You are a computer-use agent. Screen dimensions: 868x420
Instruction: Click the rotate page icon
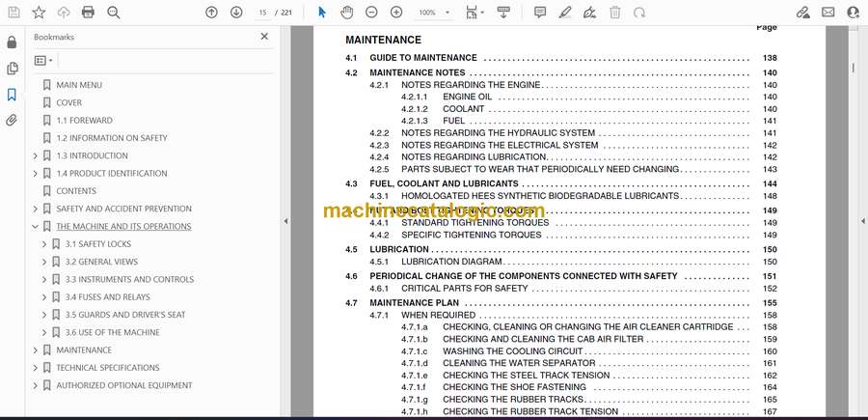pyautogui.click(x=639, y=13)
